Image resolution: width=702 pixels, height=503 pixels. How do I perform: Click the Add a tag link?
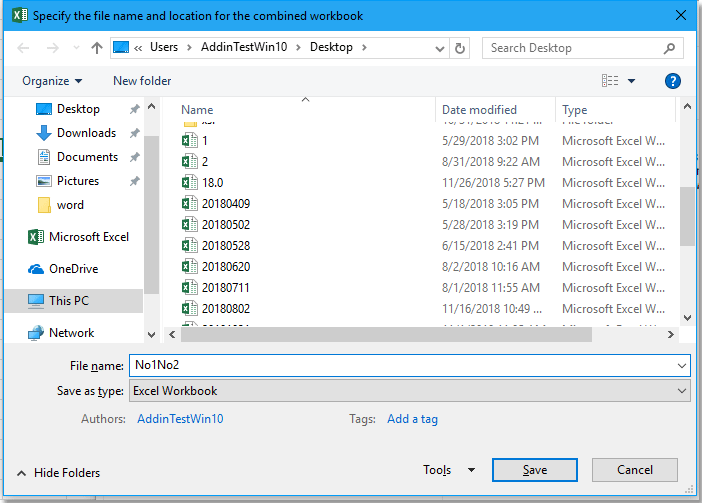[x=412, y=419]
